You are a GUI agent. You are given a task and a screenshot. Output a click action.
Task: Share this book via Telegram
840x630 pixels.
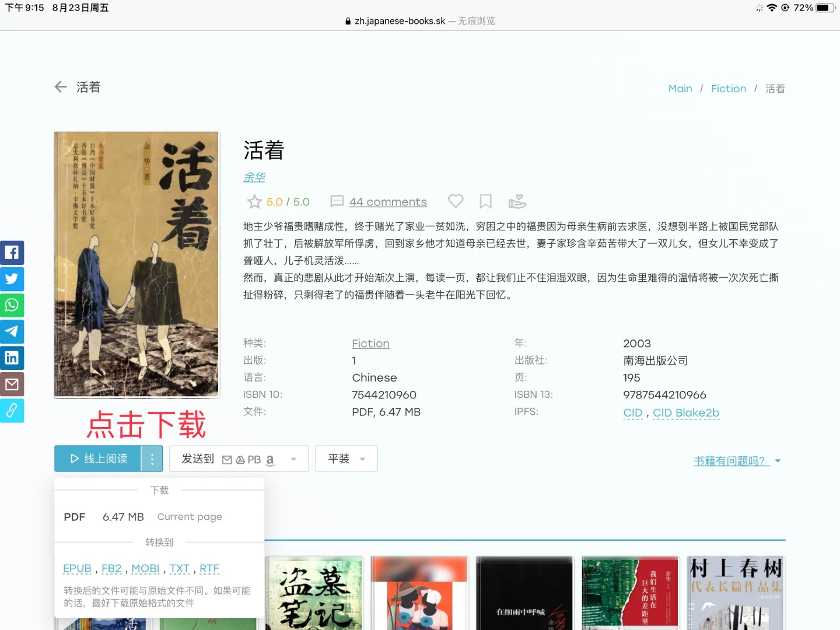12,331
